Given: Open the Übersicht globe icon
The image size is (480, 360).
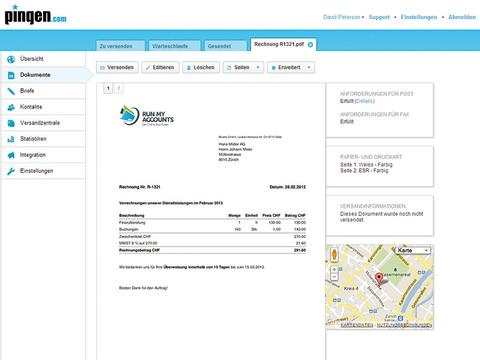Looking at the screenshot, I should pyautogui.click(x=11, y=59).
